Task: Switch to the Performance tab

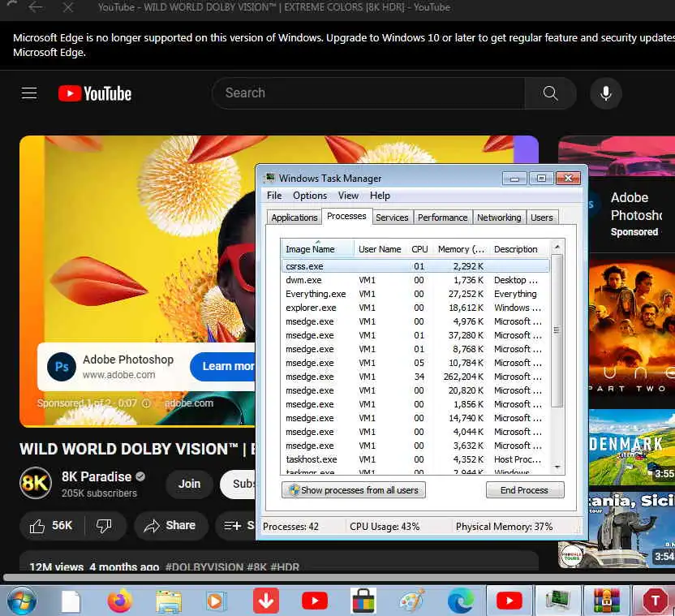Action: (x=442, y=218)
